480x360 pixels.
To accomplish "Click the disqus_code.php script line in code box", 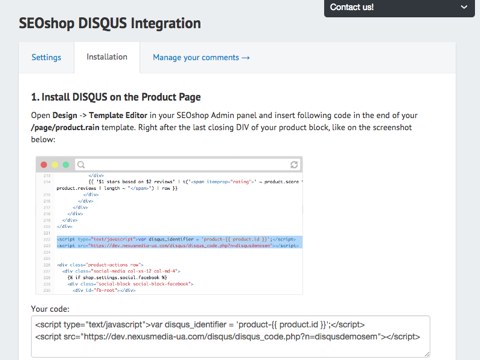I will (228, 337).
